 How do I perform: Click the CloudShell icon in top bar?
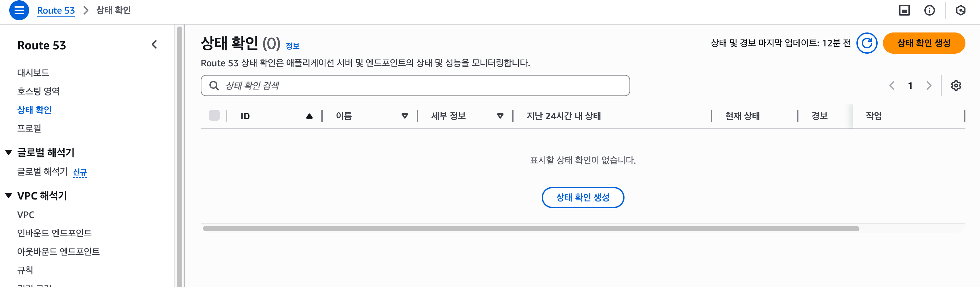(x=904, y=10)
